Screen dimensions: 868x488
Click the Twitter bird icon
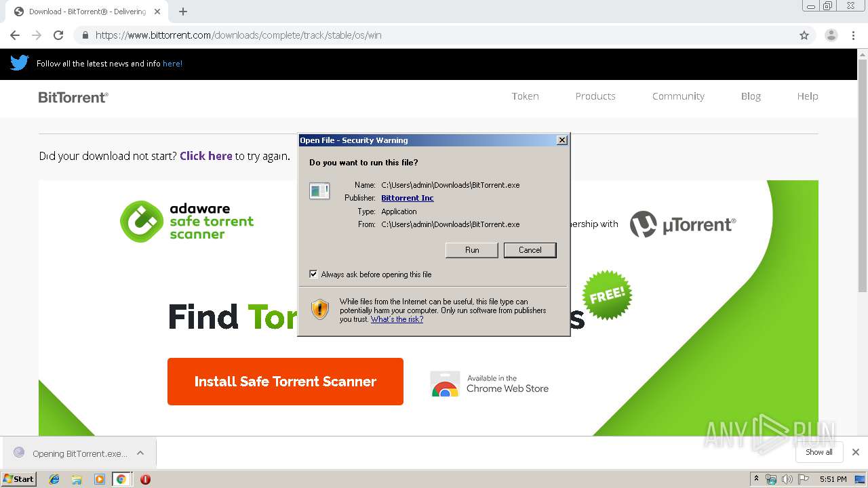tap(19, 63)
